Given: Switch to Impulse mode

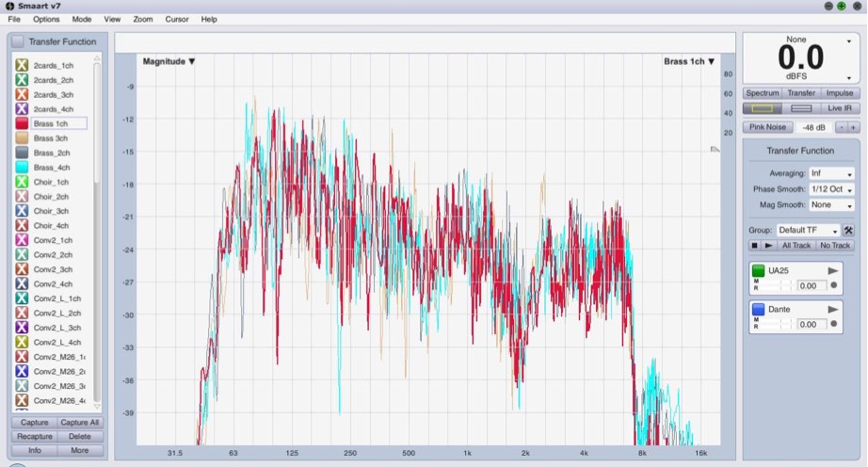Looking at the screenshot, I should pyautogui.click(x=840, y=93).
